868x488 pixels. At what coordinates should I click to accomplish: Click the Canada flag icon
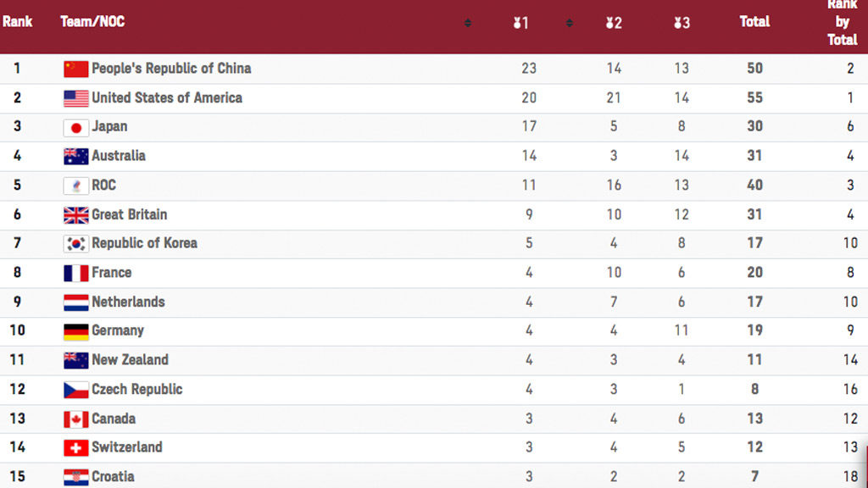pos(75,419)
